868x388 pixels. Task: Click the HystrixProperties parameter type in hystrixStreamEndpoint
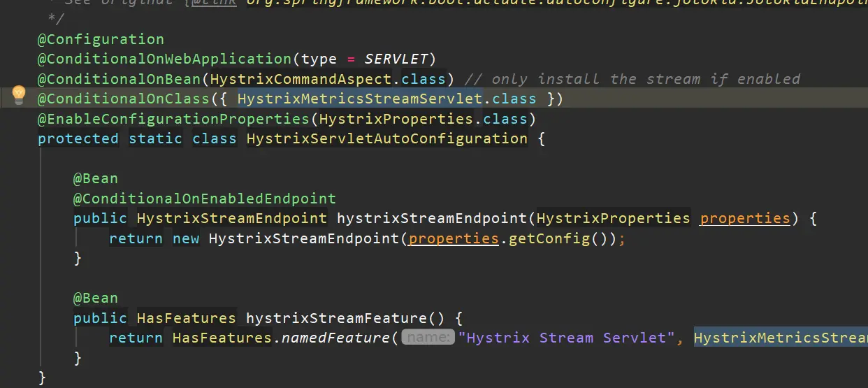coord(614,218)
